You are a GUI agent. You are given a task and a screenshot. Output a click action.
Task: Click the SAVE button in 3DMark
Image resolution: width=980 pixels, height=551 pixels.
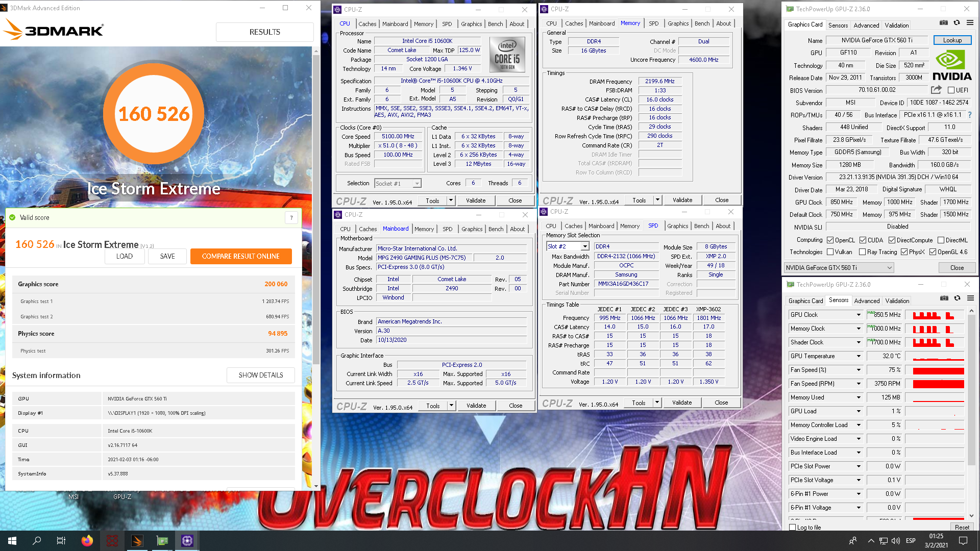tap(167, 256)
